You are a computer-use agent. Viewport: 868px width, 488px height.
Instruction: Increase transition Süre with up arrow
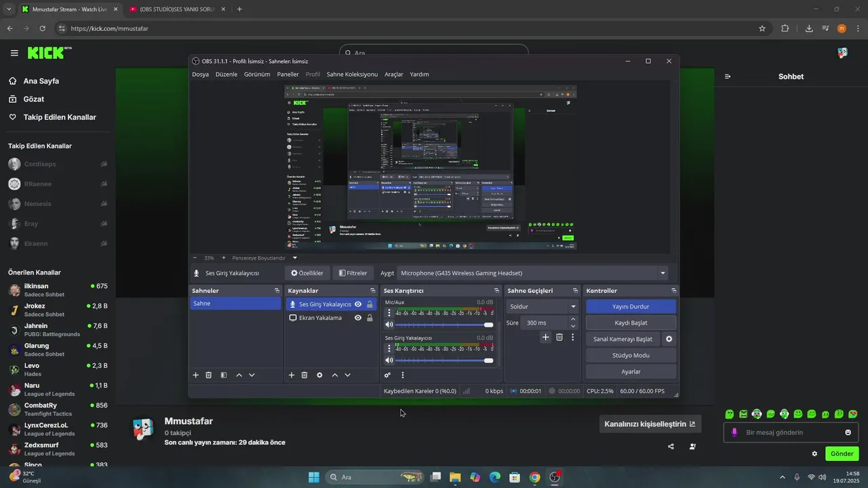coord(573,319)
